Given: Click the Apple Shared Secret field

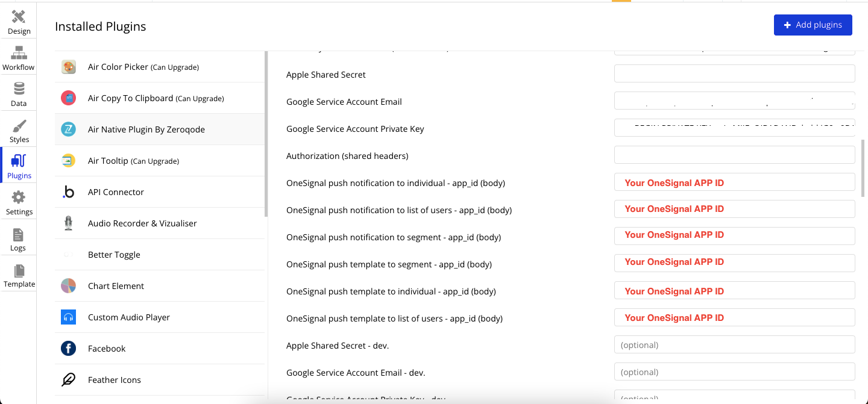Looking at the screenshot, I should [x=734, y=73].
